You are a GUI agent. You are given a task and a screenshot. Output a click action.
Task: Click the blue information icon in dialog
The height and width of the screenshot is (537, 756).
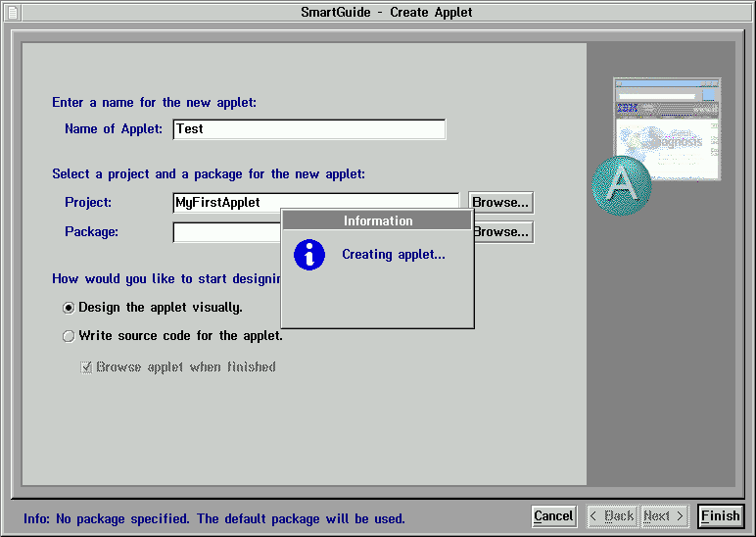[309, 255]
